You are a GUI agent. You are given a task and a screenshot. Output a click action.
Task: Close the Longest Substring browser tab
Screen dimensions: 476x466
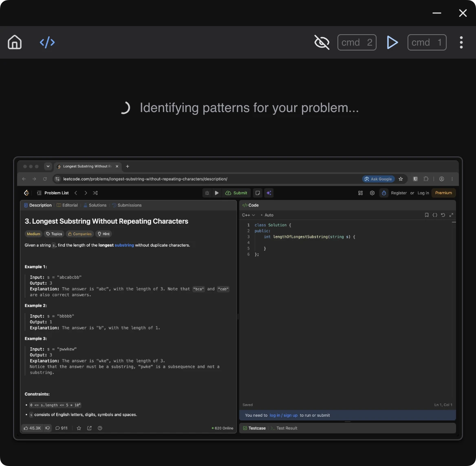[x=117, y=166]
